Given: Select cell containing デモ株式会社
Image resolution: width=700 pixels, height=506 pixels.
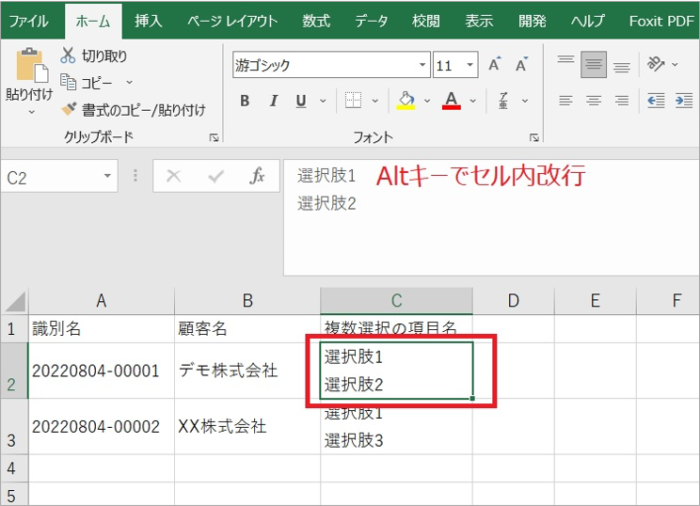Looking at the screenshot, I should [x=247, y=371].
